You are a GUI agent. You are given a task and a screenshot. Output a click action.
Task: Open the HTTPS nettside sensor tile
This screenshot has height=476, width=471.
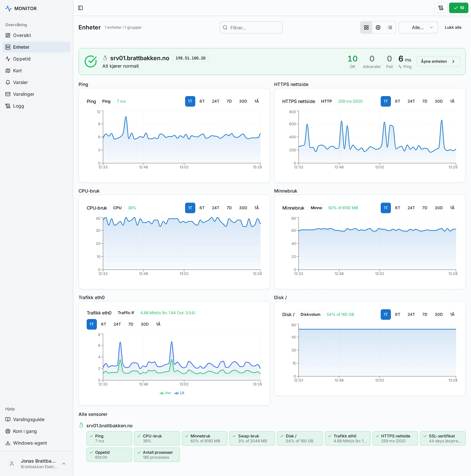(395, 438)
